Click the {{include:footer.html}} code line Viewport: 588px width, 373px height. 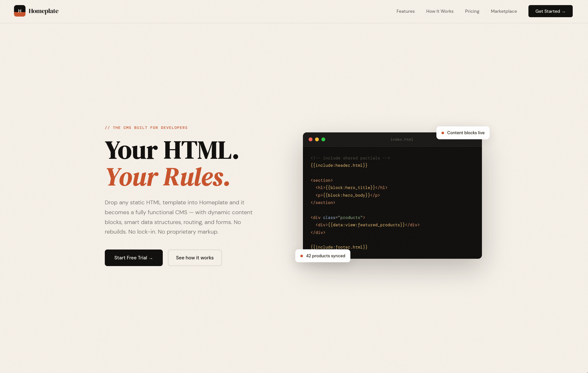(x=339, y=247)
